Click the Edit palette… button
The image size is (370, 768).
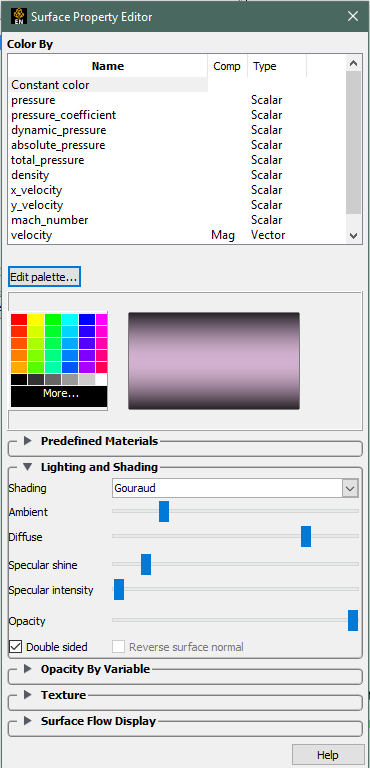[45, 277]
